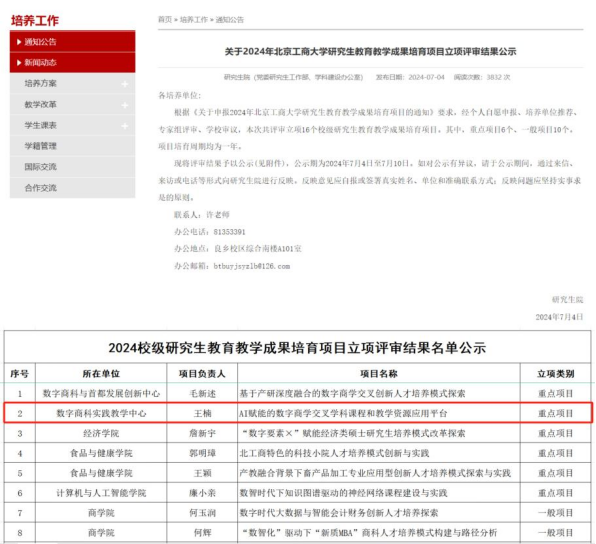596x544 pixels.
Task: Click the 立项类别 column header
Action: pos(556,374)
